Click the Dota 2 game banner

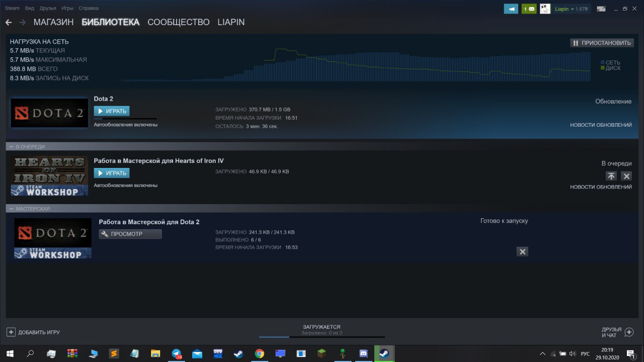[x=49, y=113]
